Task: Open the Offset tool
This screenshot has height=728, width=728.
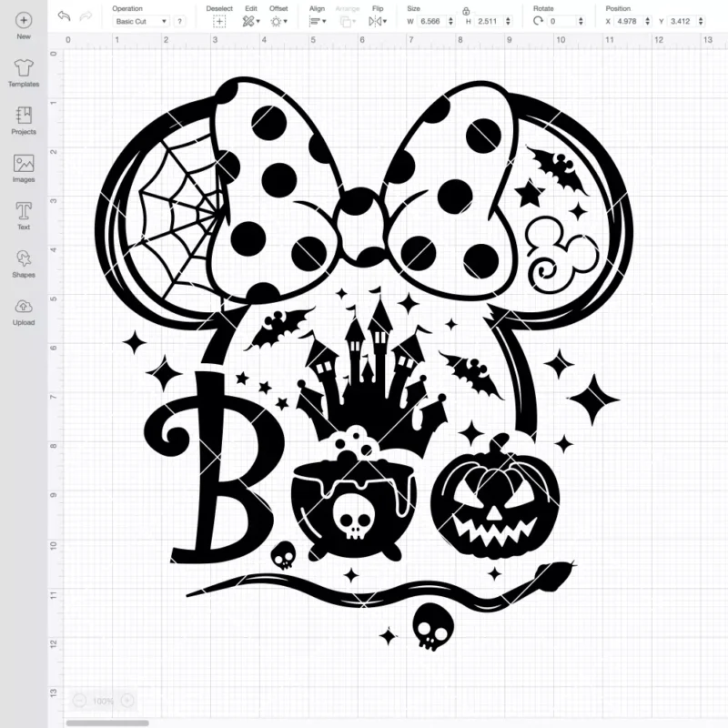Action: 278,21
